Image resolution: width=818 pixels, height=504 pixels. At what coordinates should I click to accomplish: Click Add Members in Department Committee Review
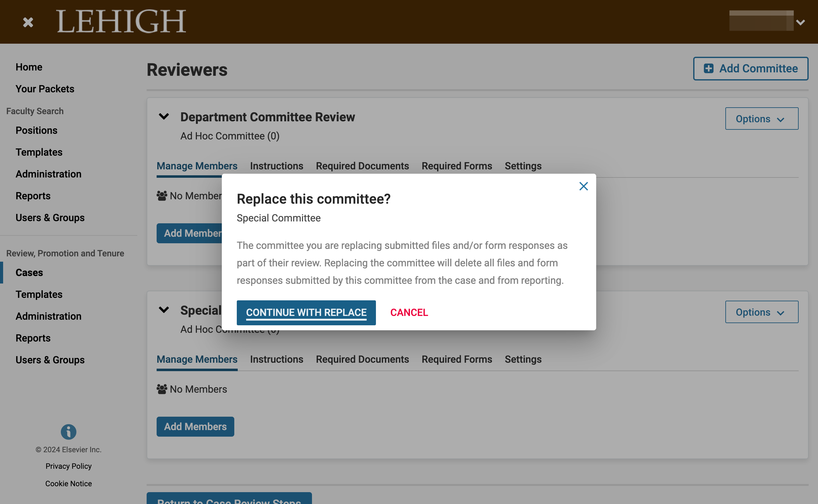pos(189,233)
